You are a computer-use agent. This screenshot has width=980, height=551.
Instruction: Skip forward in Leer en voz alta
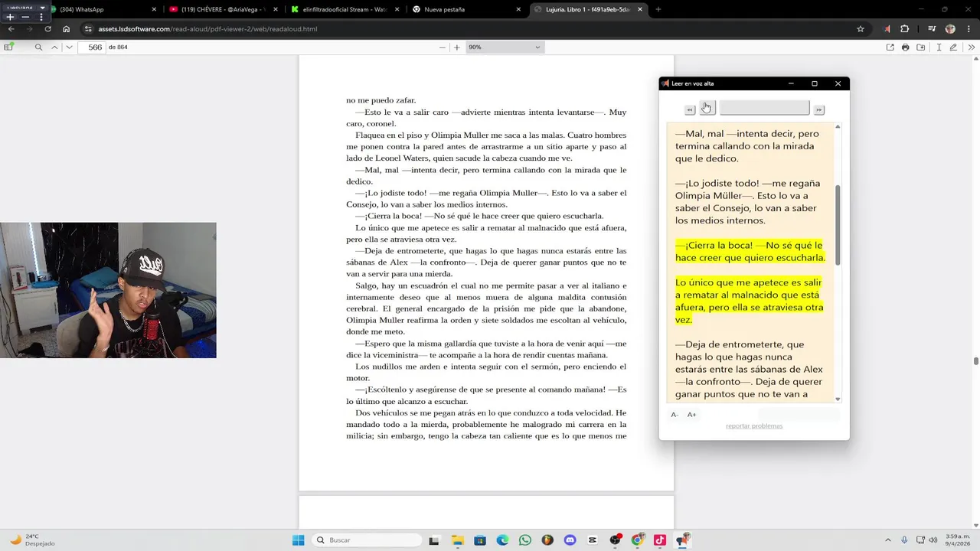[x=818, y=110]
